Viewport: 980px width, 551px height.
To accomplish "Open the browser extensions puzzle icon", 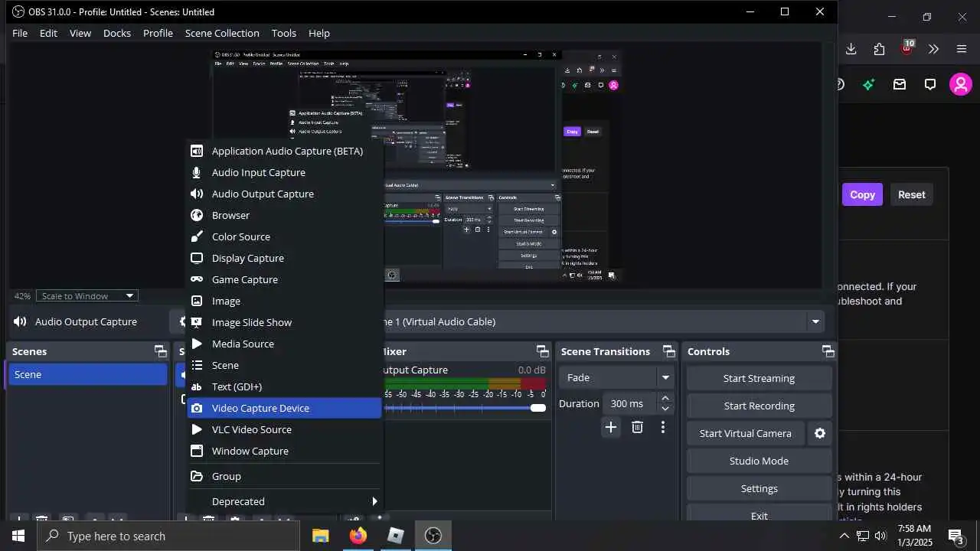I will (879, 49).
